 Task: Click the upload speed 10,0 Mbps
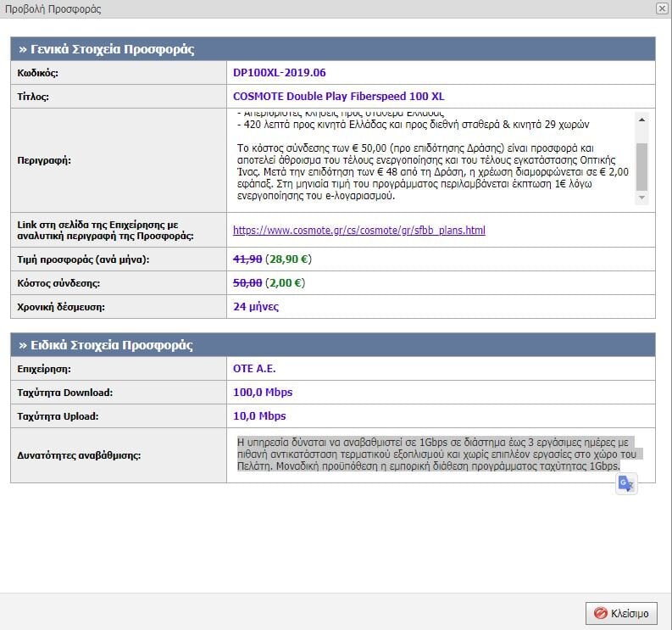259,416
